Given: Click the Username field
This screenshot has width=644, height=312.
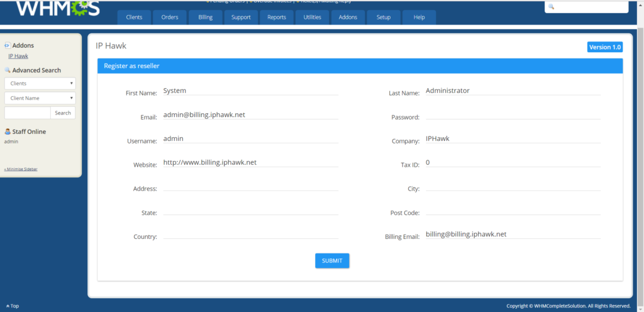Looking at the screenshot, I should pos(250,139).
